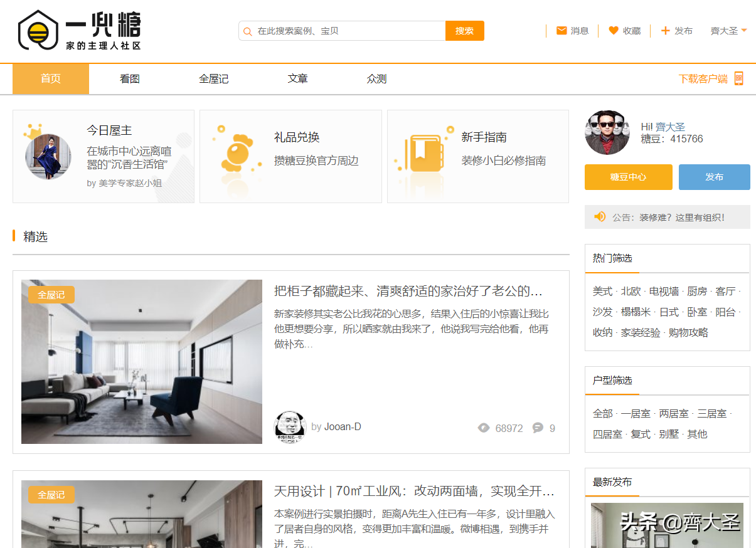The height and width of the screenshot is (548, 756).
Task: Select 一居室 house type
Action: pyautogui.click(x=636, y=414)
